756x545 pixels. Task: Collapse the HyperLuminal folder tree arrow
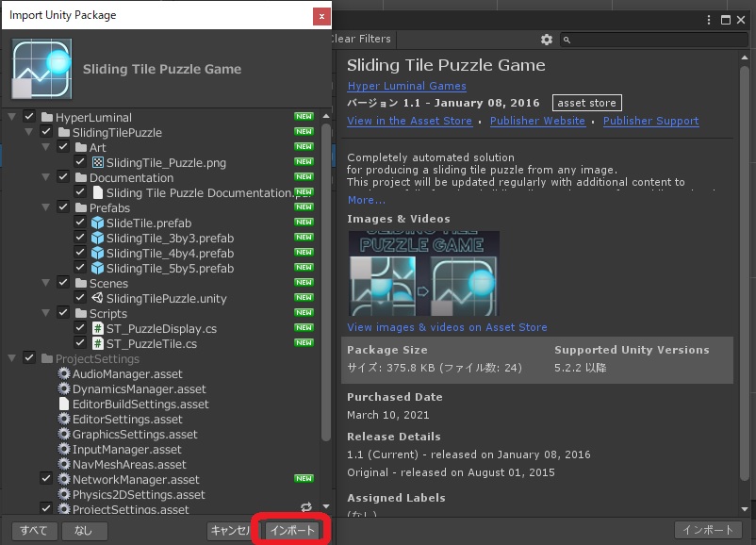click(12, 117)
